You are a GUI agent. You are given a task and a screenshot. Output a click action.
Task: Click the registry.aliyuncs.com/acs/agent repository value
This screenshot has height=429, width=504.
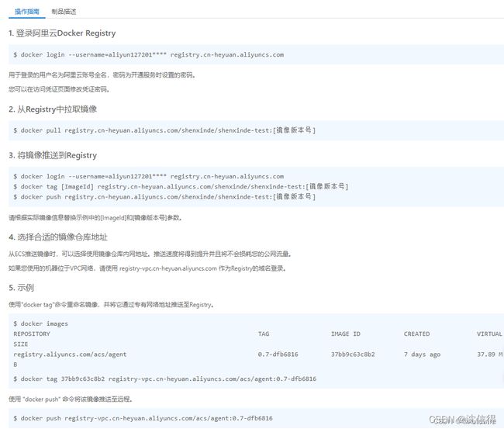pos(70,355)
